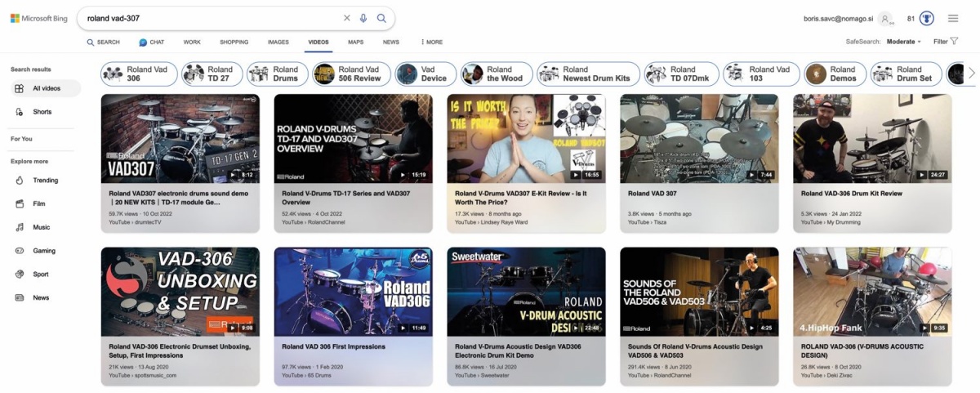
Task: Open 4.HipHop Fank video thumbnail
Action: click(872, 292)
